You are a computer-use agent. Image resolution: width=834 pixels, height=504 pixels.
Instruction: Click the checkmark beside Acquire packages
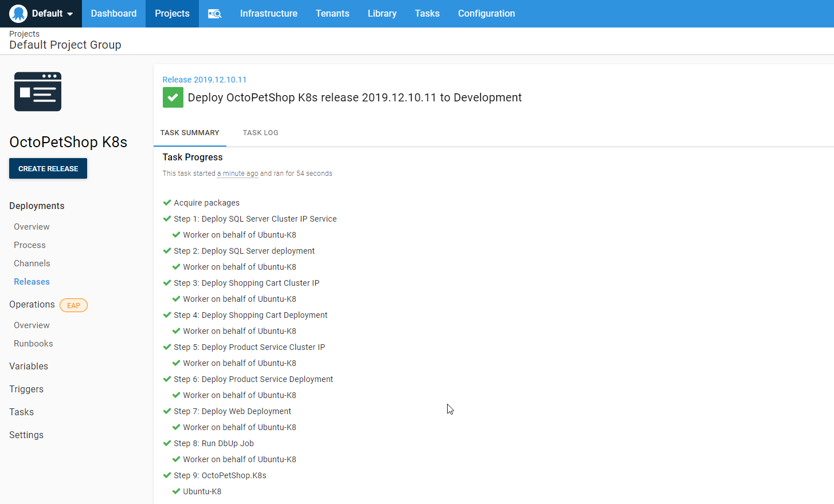pyautogui.click(x=167, y=203)
